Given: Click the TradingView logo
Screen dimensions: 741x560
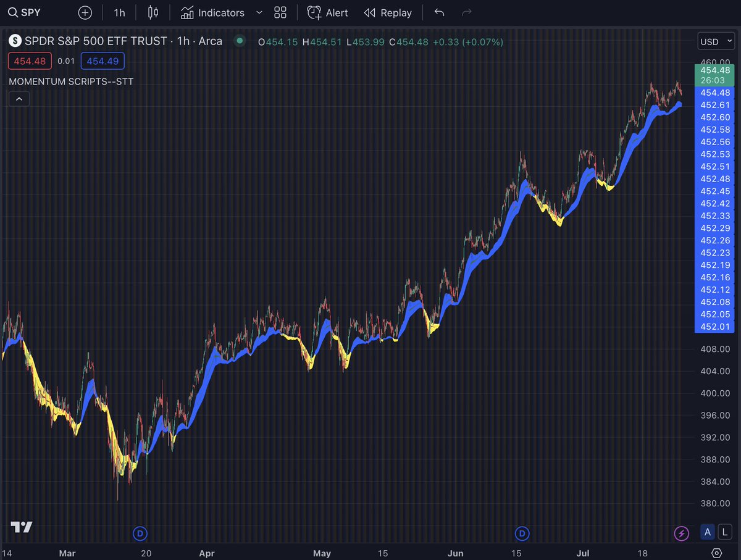Looking at the screenshot, I should pyautogui.click(x=22, y=527).
